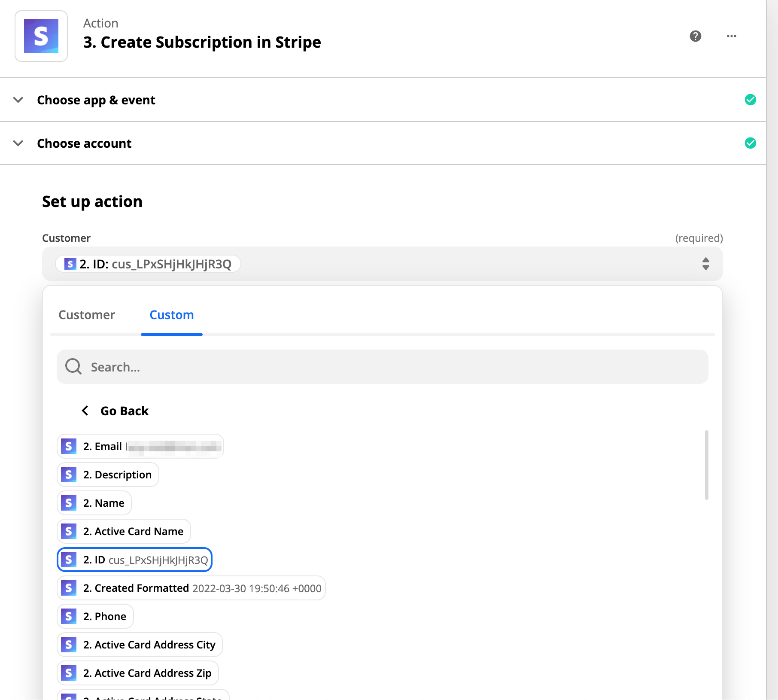778x700 pixels.
Task: Click the green checkmark for Choose account
Action: 751,143
